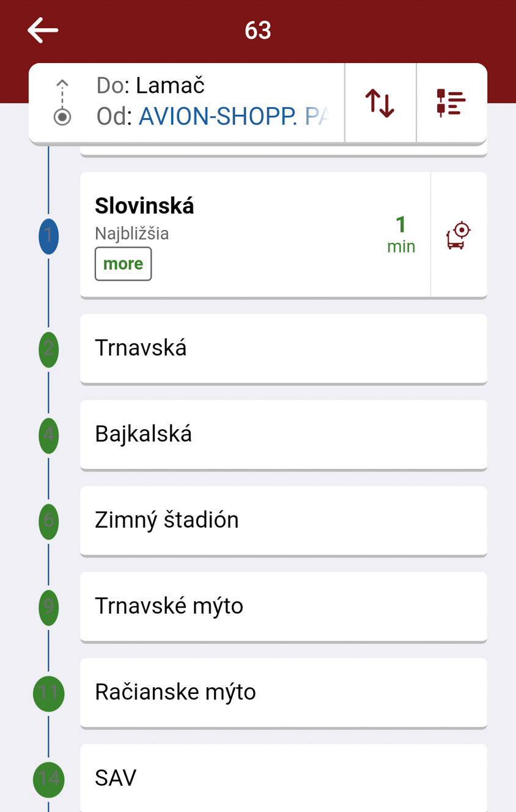Tap the Slovinská nearest stop card
Viewport: 516px width, 812px height.
[255, 235]
